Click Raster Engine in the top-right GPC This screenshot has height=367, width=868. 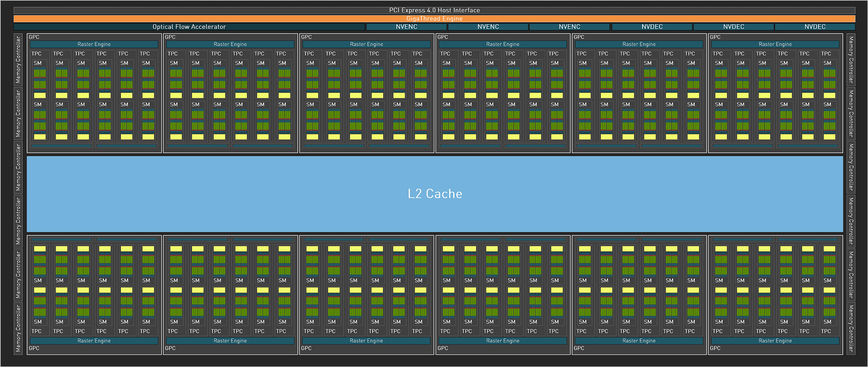(775, 44)
